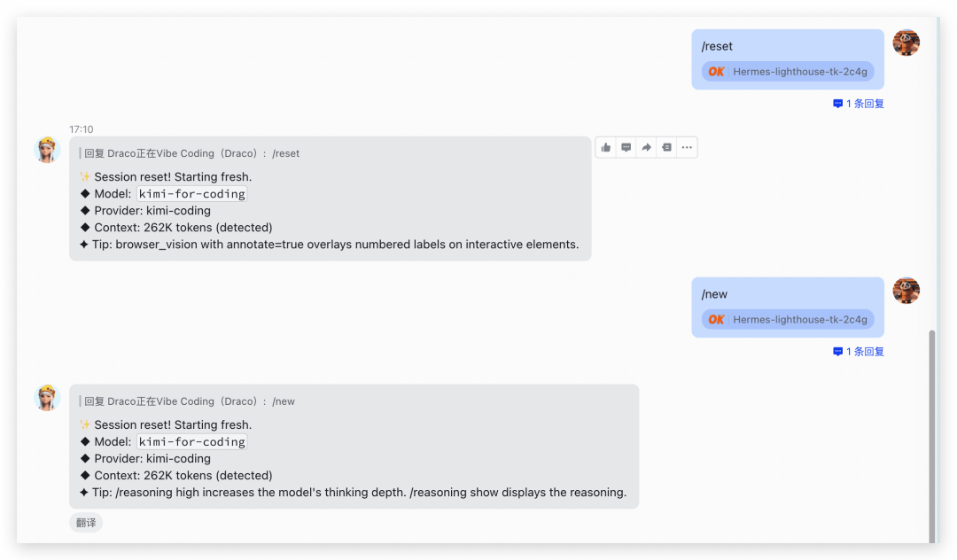Open bot avatar next to 17:10 reply
957x560 pixels.
(47, 150)
